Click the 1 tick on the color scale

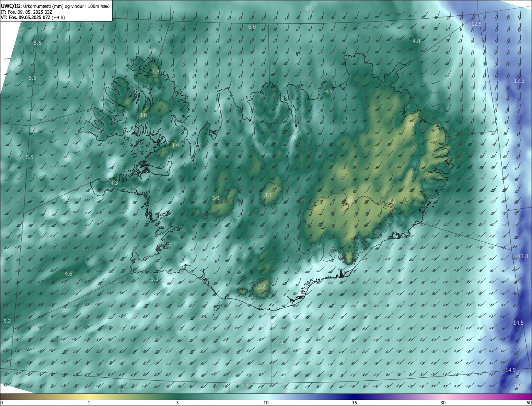pos(89,403)
